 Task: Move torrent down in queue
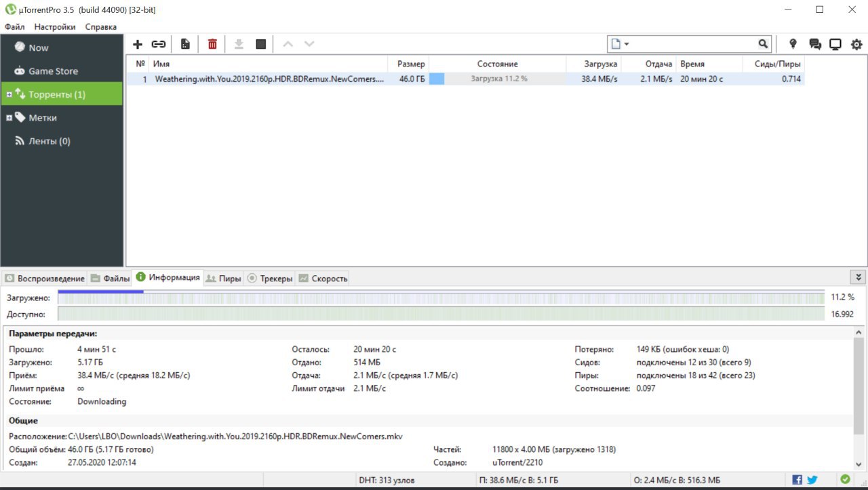(x=309, y=44)
